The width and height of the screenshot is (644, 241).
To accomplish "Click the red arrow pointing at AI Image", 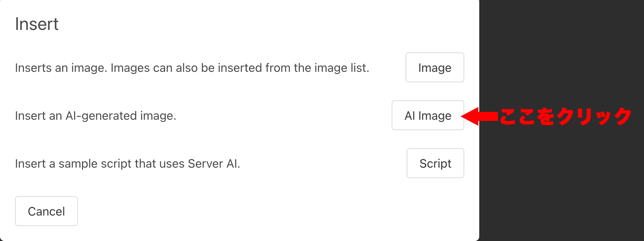I will (479, 116).
